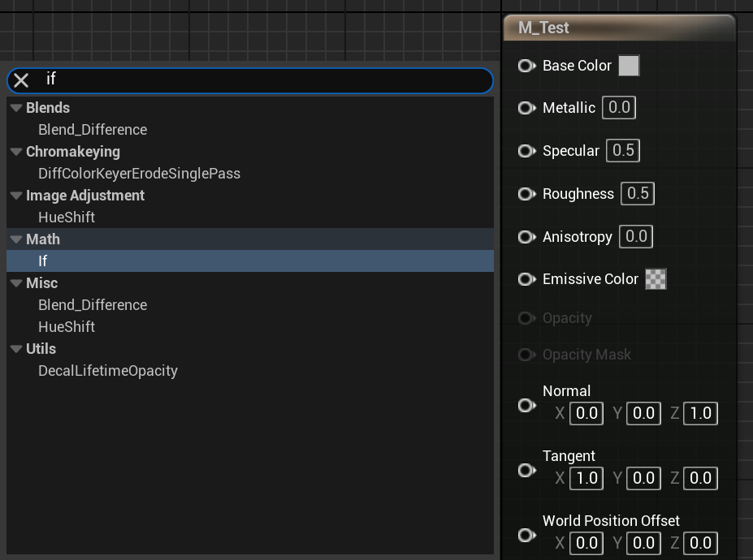Click the Base Color input pin
The image size is (753, 560).
[526, 66]
